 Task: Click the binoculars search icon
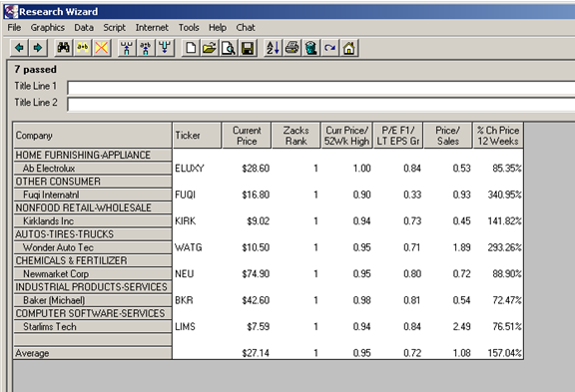[x=64, y=48]
